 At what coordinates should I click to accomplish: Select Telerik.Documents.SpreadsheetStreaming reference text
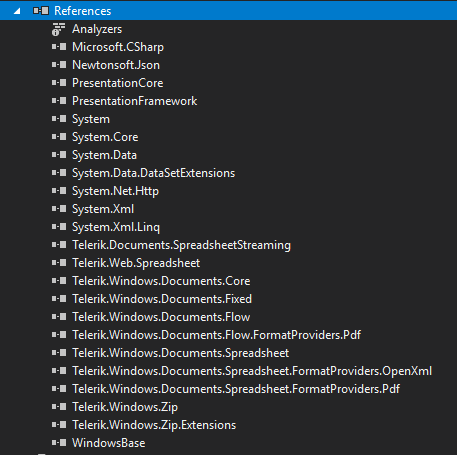point(181,245)
